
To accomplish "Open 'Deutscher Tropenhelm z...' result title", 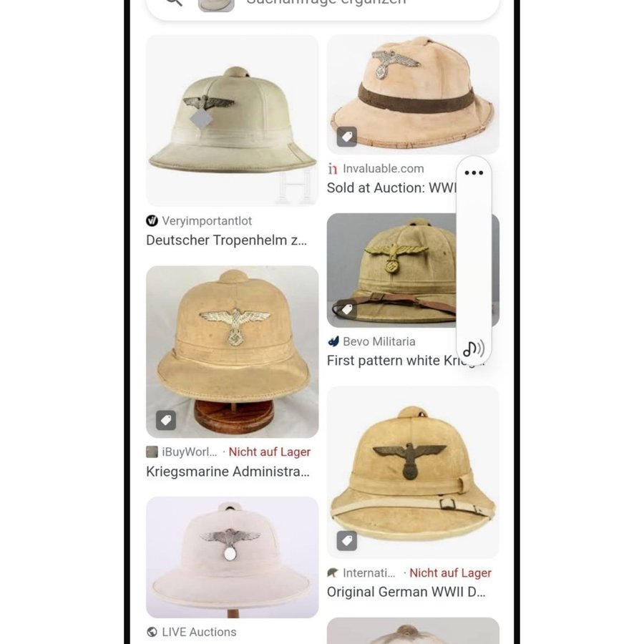I will [x=226, y=240].
